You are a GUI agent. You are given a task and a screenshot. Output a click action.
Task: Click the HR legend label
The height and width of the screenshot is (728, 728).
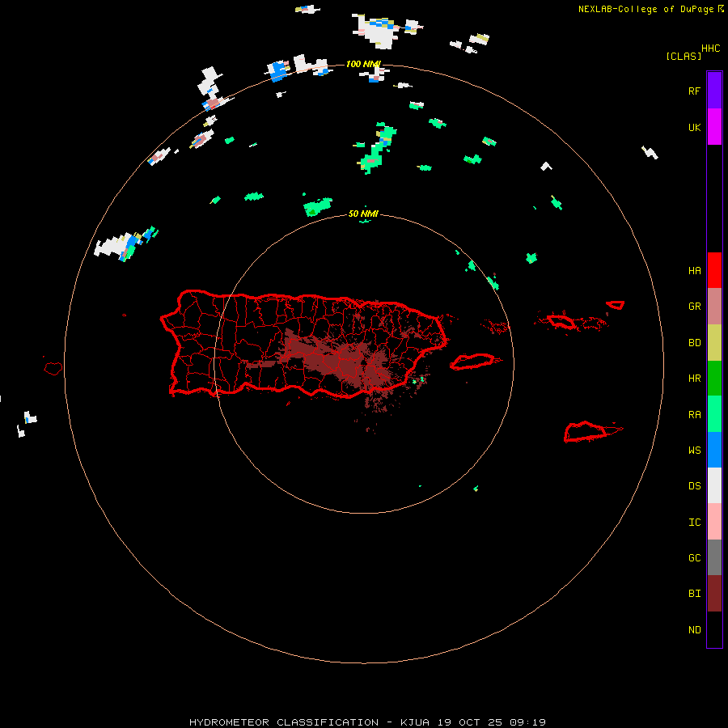coord(694,379)
